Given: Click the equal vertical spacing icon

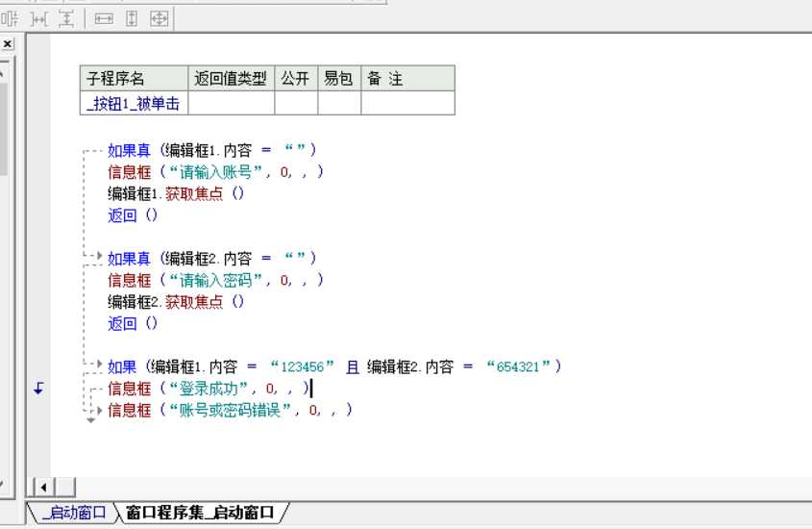Looking at the screenshot, I should pos(66,19).
